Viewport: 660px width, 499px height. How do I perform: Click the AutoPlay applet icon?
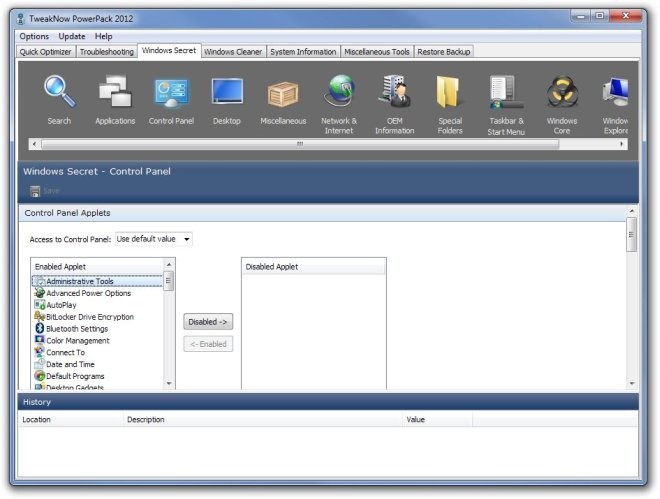coord(40,305)
